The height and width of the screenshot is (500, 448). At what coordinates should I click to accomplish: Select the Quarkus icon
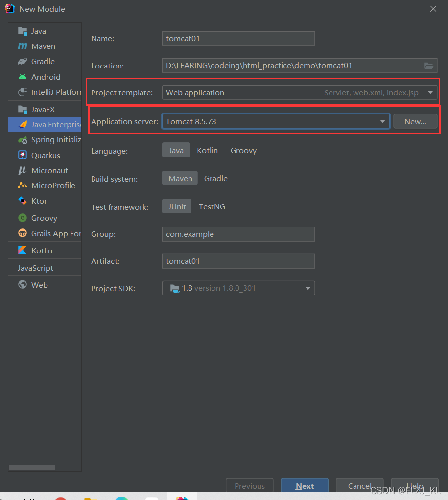pyautogui.click(x=23, y=155)
